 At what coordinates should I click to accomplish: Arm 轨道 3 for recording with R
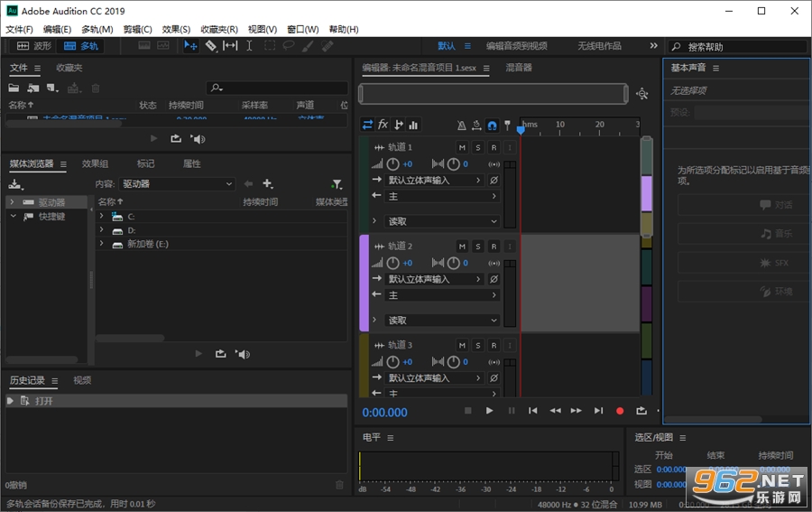tap(494, 345)
